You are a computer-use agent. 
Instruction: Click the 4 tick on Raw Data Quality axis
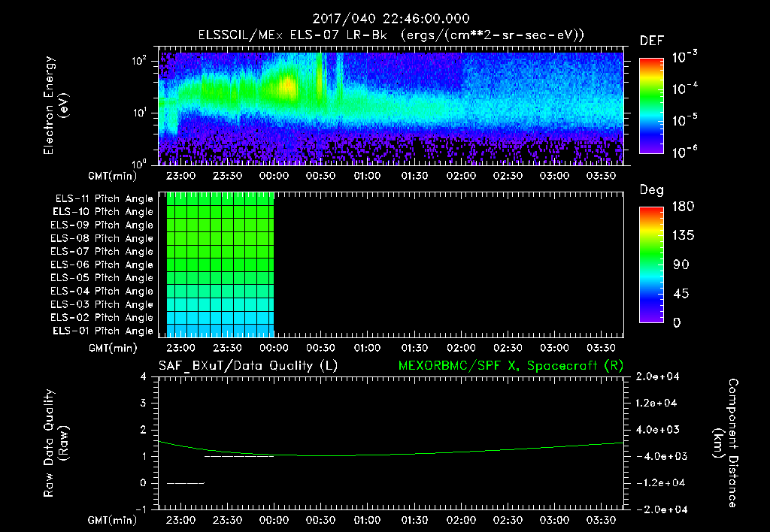[144, 377]
